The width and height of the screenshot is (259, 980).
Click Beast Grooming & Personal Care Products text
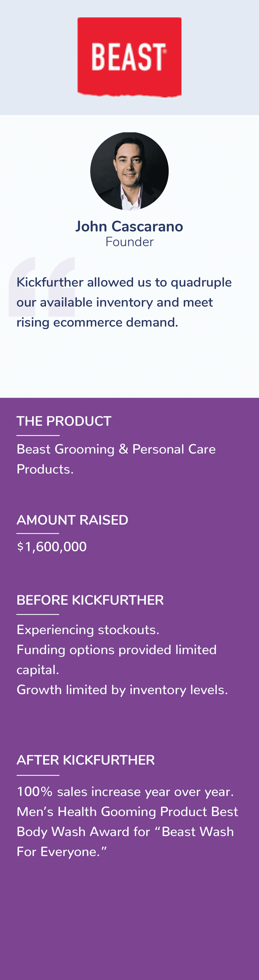pos(116,459)
